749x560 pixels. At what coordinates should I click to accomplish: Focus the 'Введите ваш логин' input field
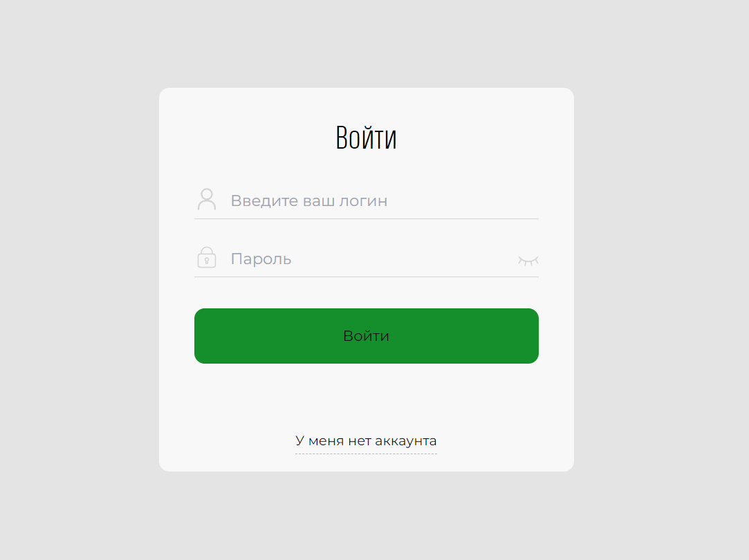coord(367,200)
